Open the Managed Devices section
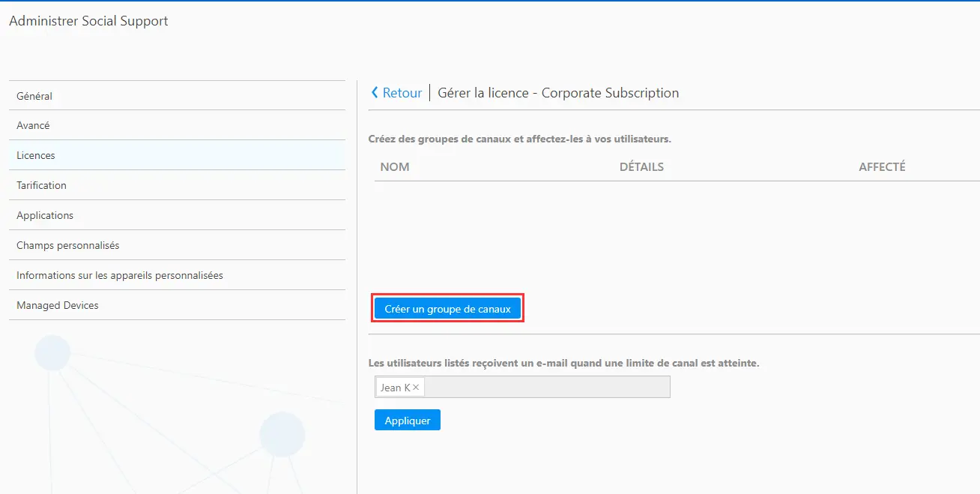The image size is (980, 494). pos(177,305)
